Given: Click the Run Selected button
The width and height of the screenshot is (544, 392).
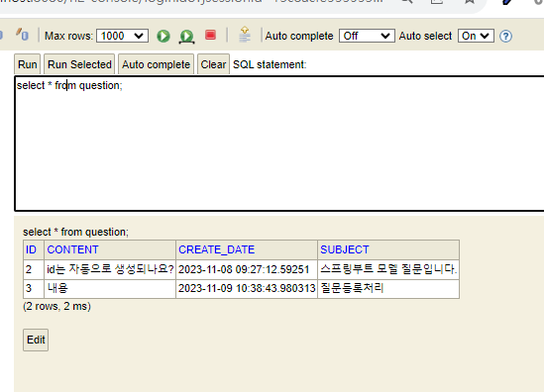Looking at the screenshot, I should [x=79, y=64].
